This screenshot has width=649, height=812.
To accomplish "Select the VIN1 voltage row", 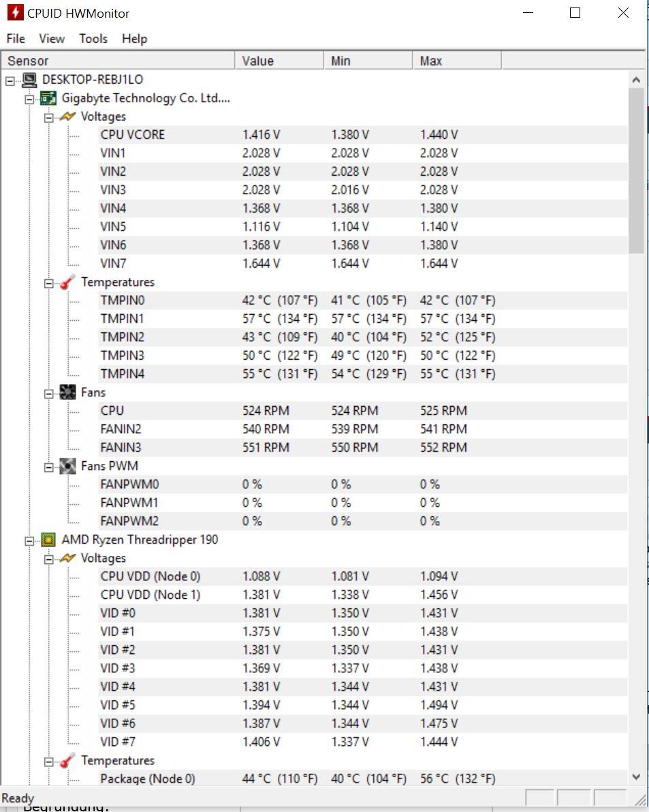I will [x=363, y=153].
